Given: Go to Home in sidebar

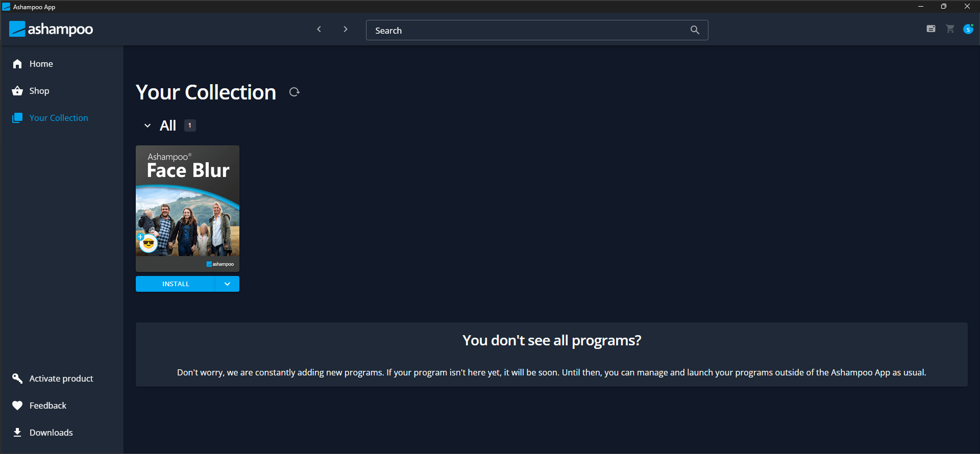Looking at the screenshot, I should coord(41,64).
